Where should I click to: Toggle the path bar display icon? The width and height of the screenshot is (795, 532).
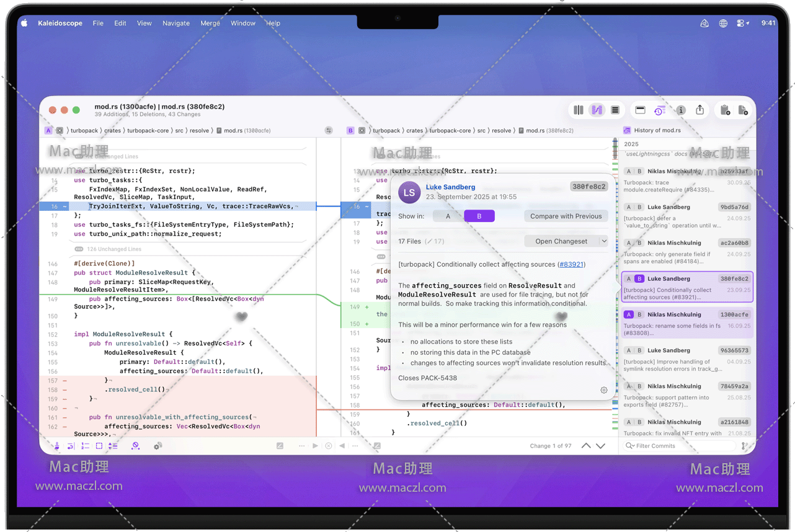pyautogui.click(x=641, y=110)
